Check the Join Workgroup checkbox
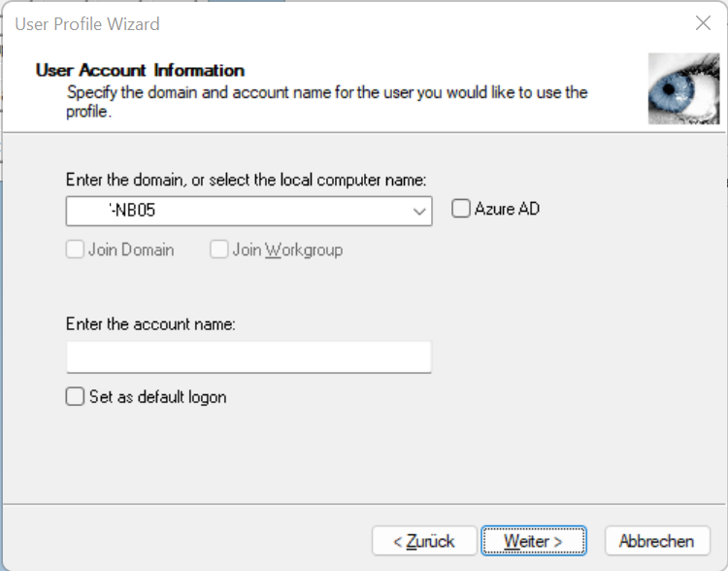 [x=219, y=250]
